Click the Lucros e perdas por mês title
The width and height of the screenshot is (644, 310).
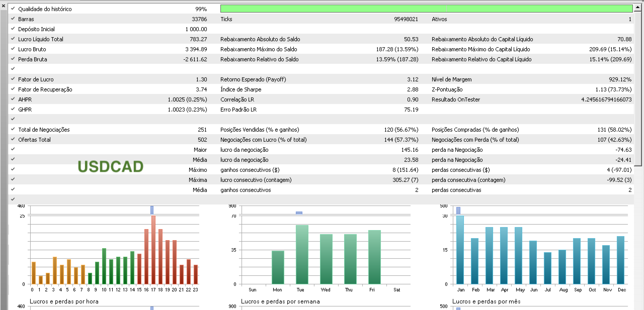(487, 301)
